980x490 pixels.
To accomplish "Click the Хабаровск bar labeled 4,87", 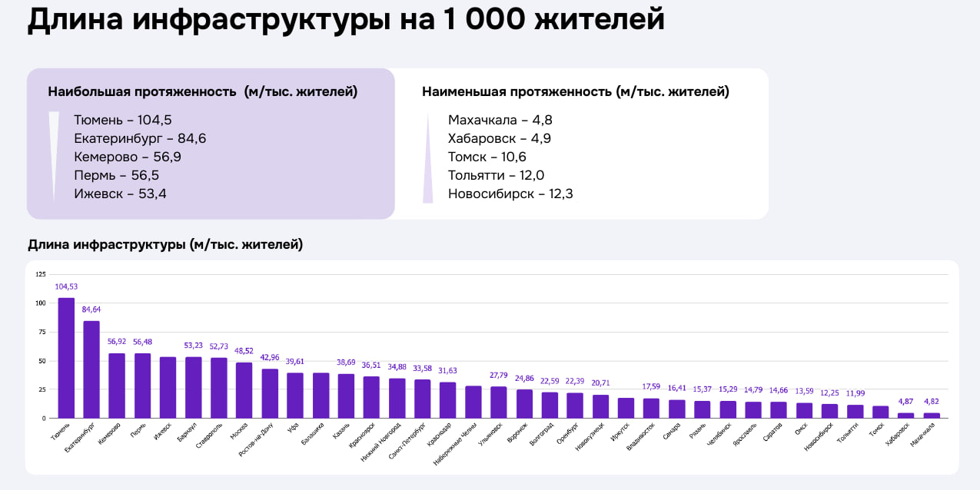I will tap(905, 416).
